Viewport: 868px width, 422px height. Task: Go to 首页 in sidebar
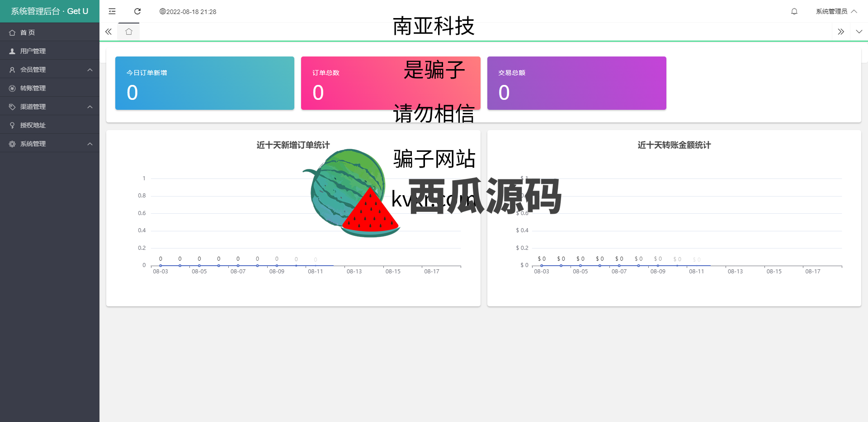tap(50, 32)
